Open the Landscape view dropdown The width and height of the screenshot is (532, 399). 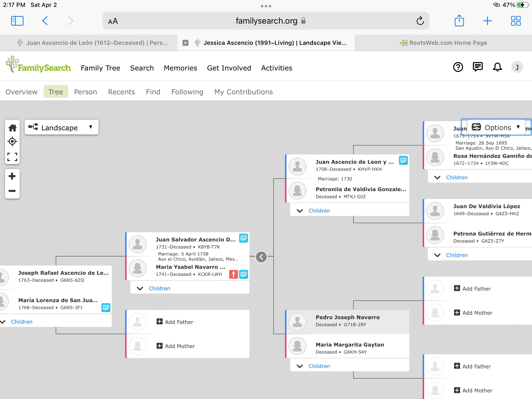[x=61, y=127]
